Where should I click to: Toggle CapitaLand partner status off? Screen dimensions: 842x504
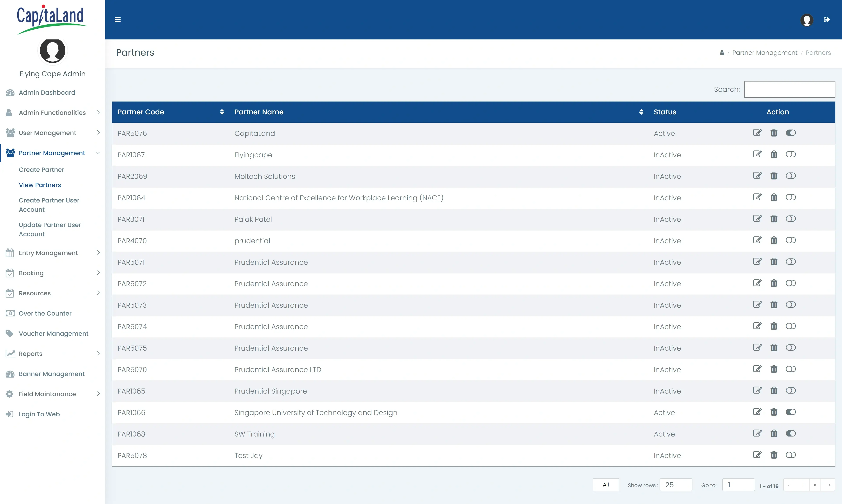coord(790,133)
